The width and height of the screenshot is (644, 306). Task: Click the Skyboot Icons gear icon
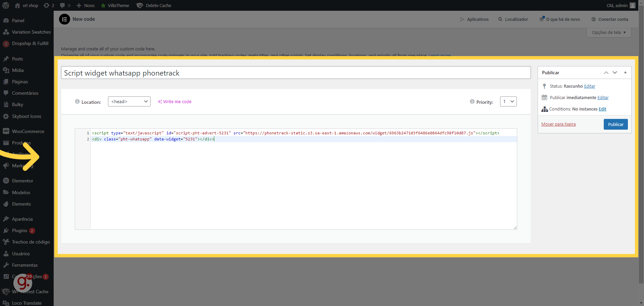coord(6,116)
